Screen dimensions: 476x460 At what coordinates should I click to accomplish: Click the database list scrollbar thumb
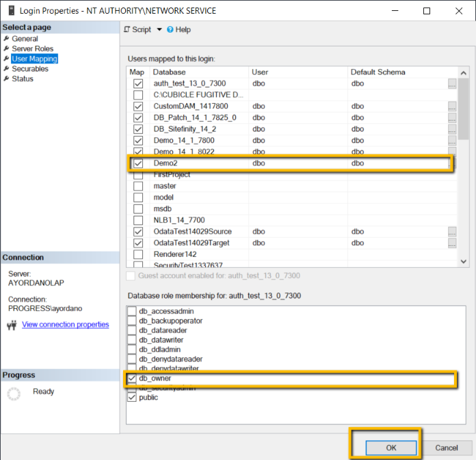pos(463,109)
